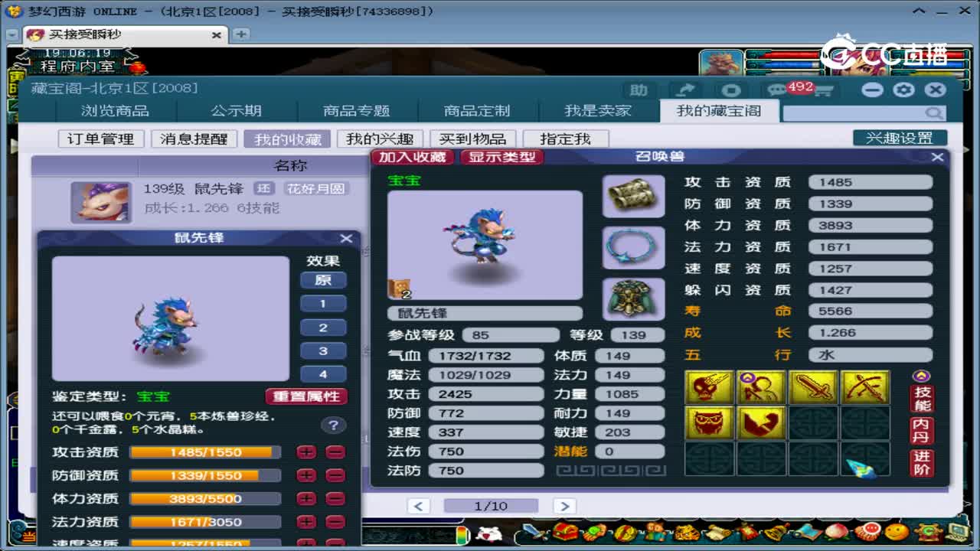Click the question mark help icon in pet panel

pyautogui.click(x=332, y=425)
